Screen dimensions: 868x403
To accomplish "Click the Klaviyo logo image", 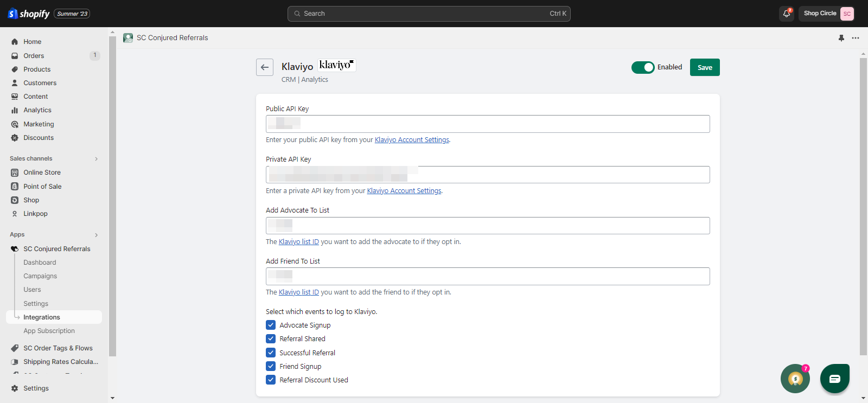I will [x=337, y=65].
